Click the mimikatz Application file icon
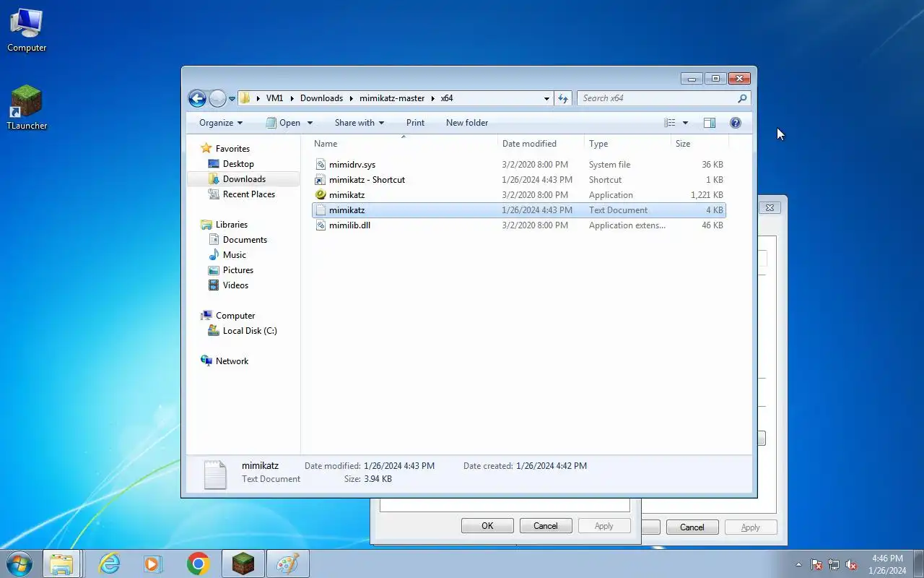924x578 pixels. [x=321, y=195]
